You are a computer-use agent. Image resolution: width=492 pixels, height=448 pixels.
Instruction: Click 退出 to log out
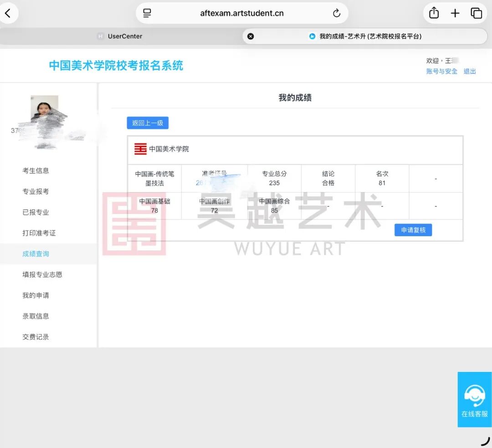(x=470, y=71)
